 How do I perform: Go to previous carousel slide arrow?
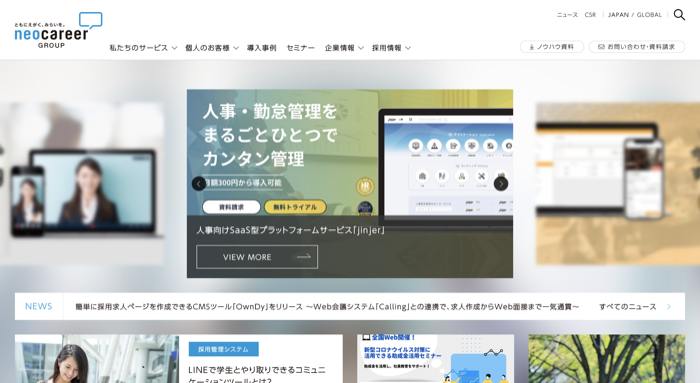point(199,183)
